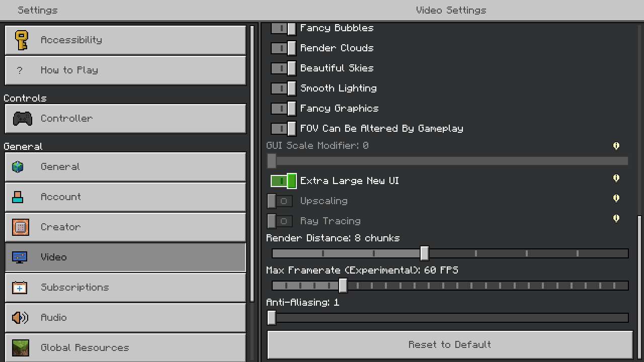Open the How to Play section
Image resolution: width=644 pixels, height=362 pixels.
[125, 70]
